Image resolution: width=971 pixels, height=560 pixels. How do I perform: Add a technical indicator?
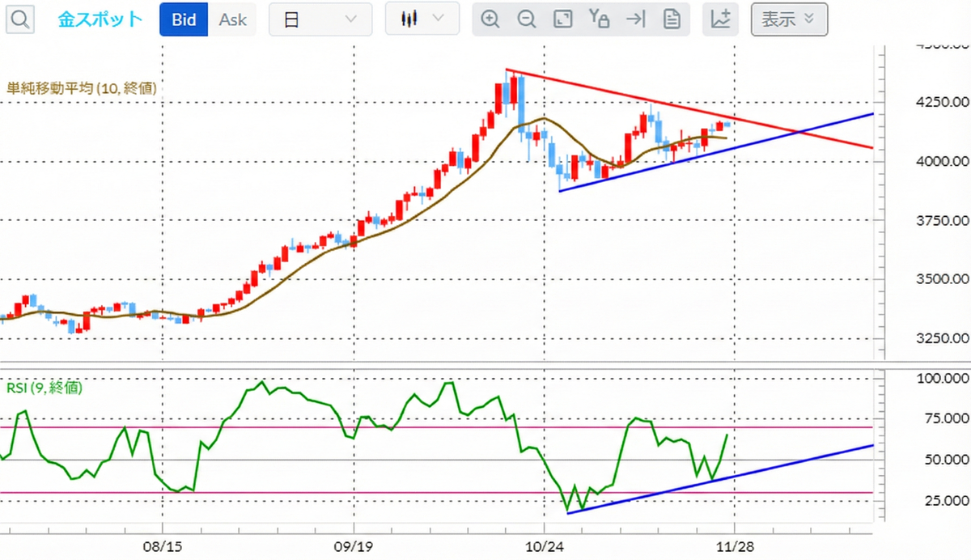tap(721, 19)
